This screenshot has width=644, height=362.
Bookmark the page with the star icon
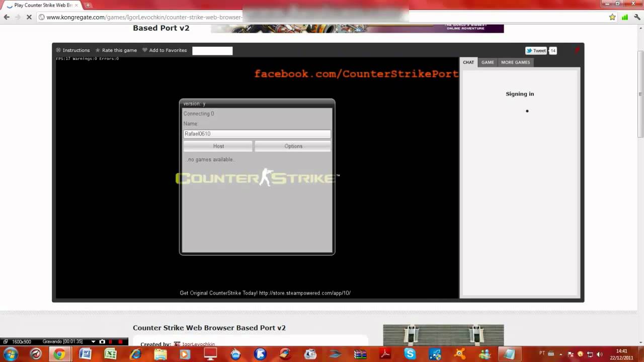point(612,17)
